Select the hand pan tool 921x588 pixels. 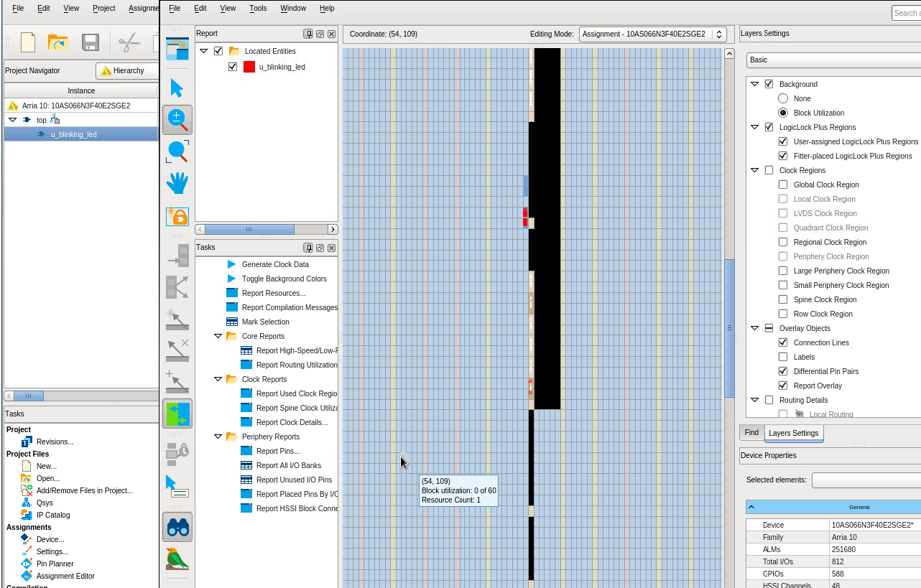[x=177, y=183]
